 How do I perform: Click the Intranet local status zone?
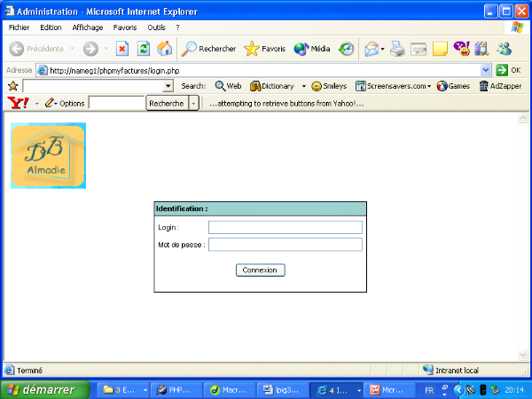tap(450, 370)
